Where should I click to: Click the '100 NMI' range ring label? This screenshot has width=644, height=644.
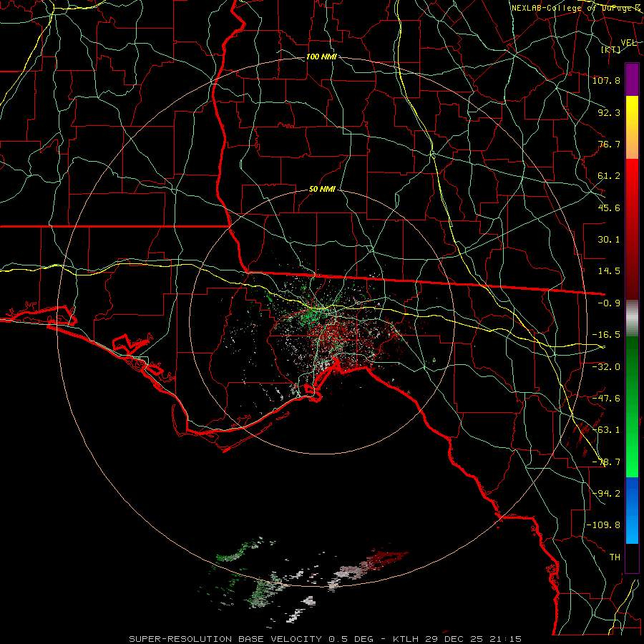[321, 57]
